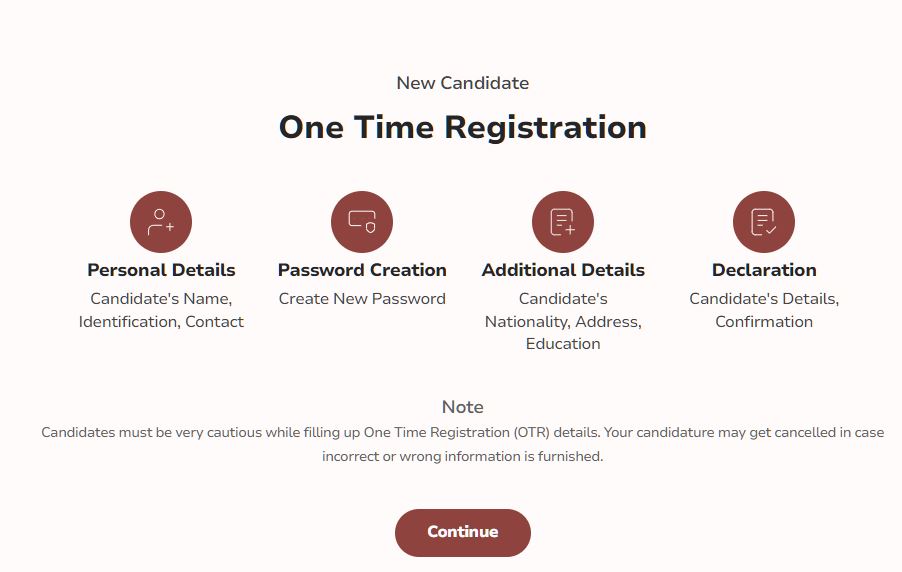Click the word "Education" under Additional Details
The width and height of the screenshot is (902, 572).
pos(563,344)
